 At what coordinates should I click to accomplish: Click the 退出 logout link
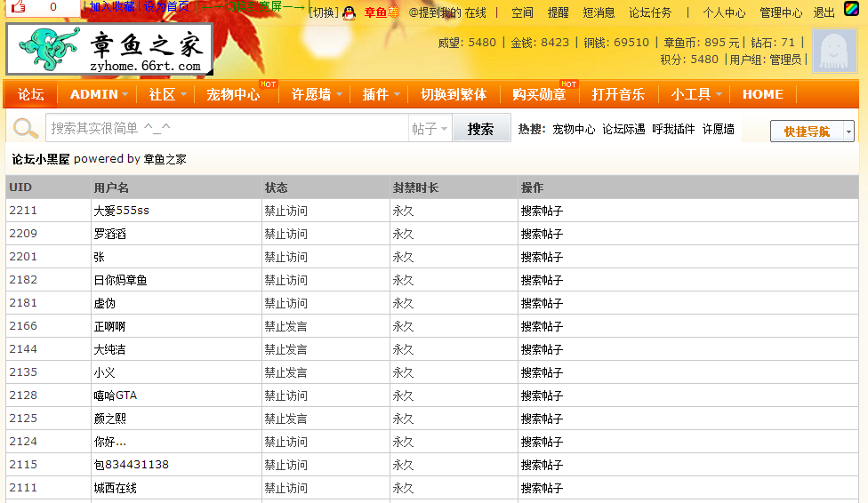(x=824, y=12)
